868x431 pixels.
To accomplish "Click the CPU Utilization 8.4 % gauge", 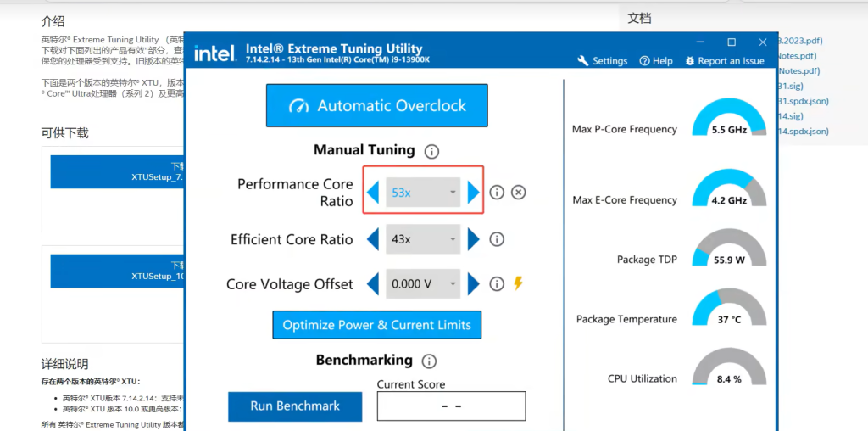I will click(x=729, y=367).
